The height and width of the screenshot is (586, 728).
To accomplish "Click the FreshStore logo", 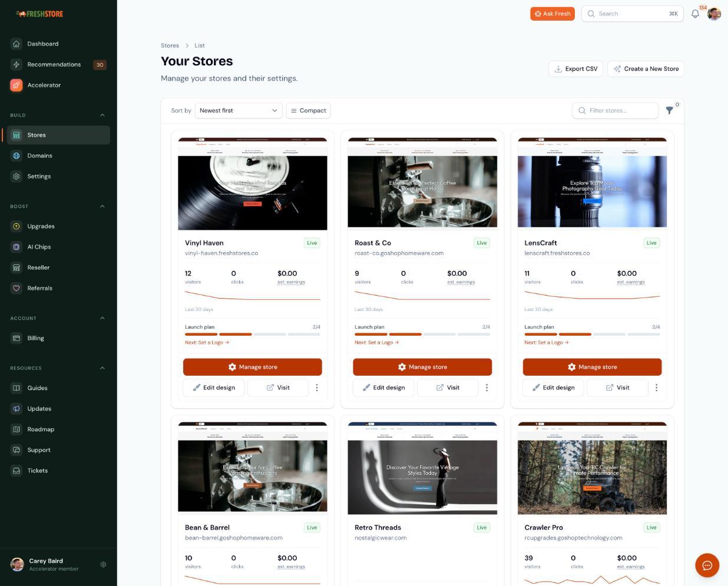I will coord(39,14).
